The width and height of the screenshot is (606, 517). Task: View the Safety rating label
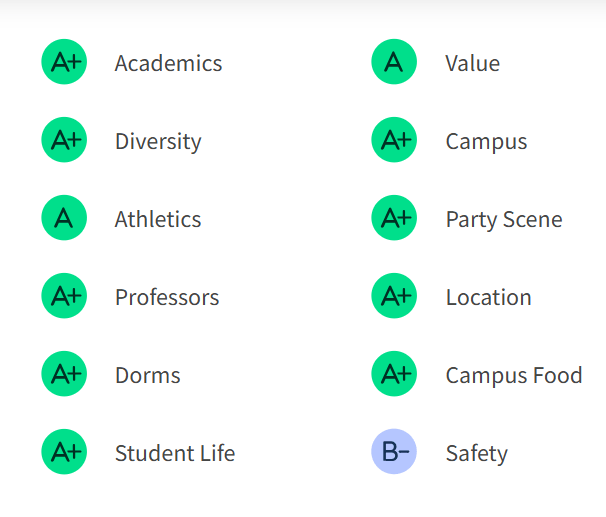coord(477,453)
